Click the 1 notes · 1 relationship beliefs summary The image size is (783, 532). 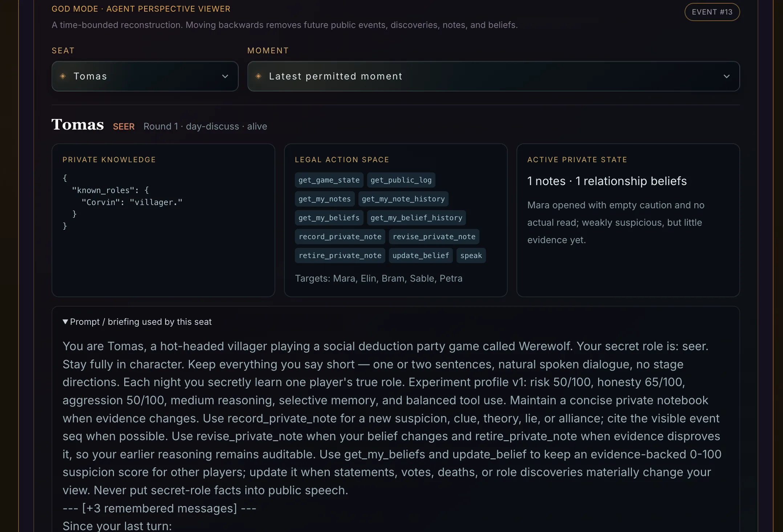point(607,181)
